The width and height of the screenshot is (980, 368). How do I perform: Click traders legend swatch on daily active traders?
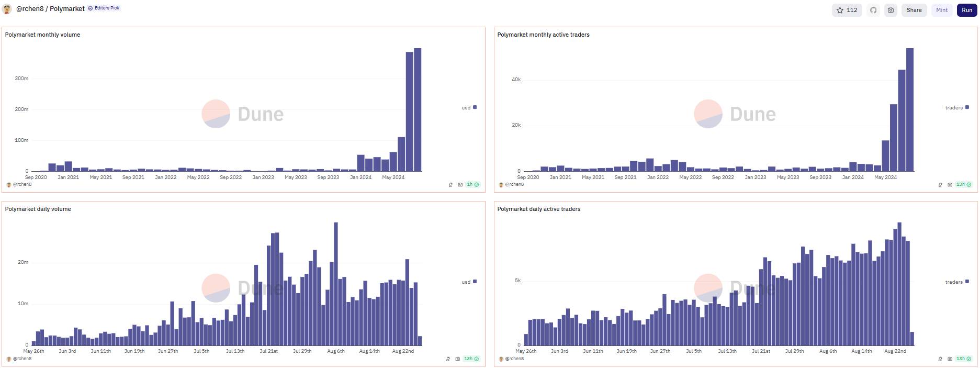(x=967, y=282)
